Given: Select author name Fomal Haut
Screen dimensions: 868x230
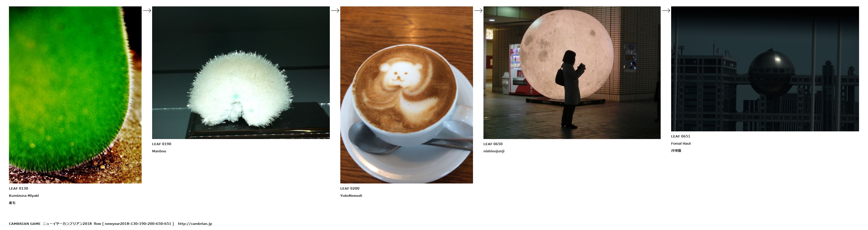Looking at the screenshot, I should point(681,143).
